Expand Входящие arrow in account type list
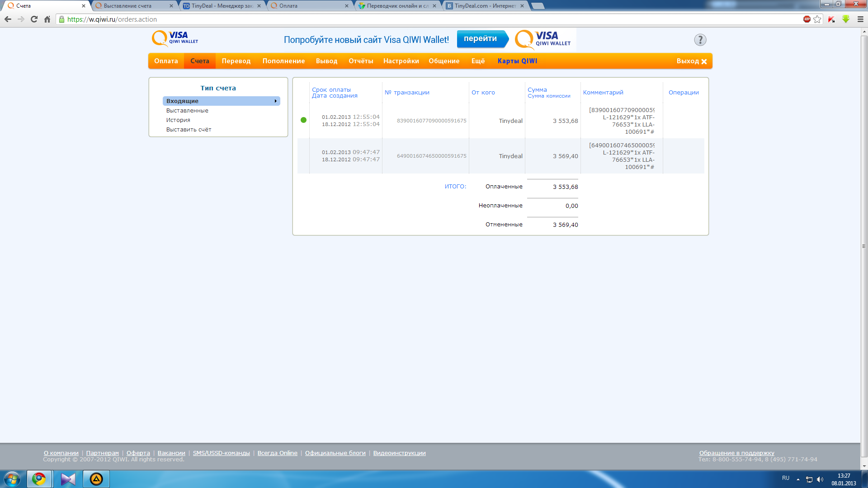The height and width of the screenshot is (488, 868). 275,101
